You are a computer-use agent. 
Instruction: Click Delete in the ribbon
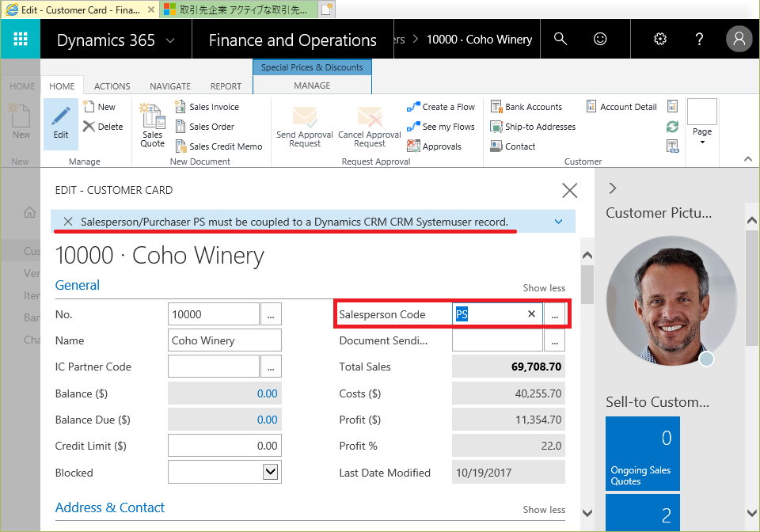coord(103,127)
